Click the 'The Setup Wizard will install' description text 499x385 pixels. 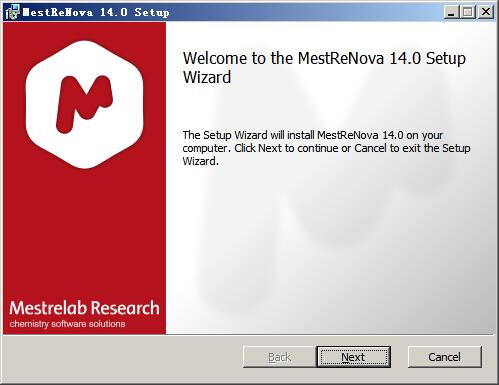point(326,148)
